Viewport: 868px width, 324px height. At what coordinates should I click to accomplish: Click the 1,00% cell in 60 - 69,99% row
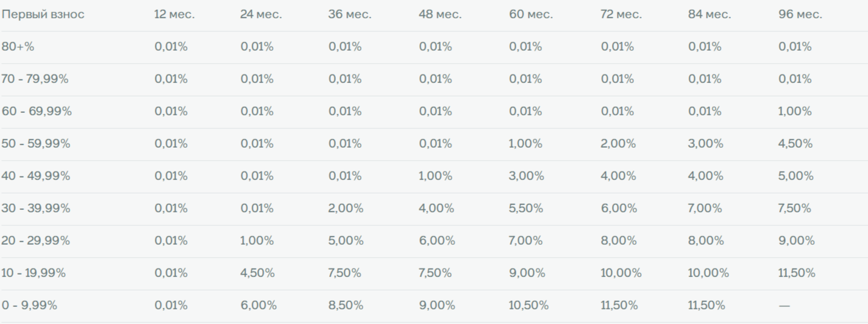[x=795, y=112]
